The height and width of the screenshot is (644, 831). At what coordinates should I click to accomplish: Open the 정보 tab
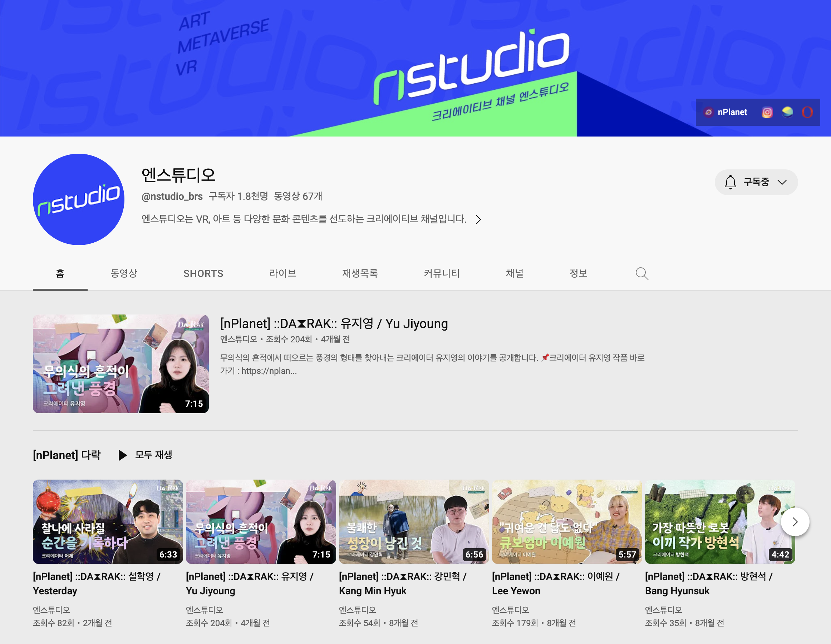point(578,273)
